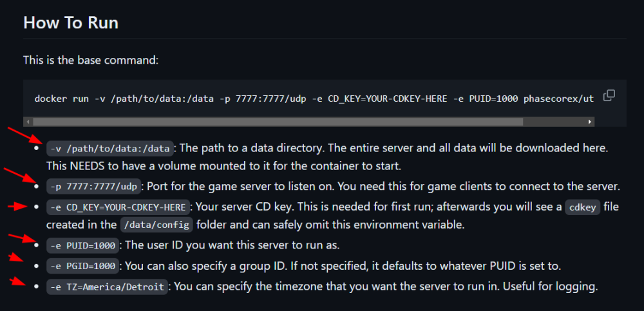Copy the docker run command
The image size is (644, 311).
[609, 96]
